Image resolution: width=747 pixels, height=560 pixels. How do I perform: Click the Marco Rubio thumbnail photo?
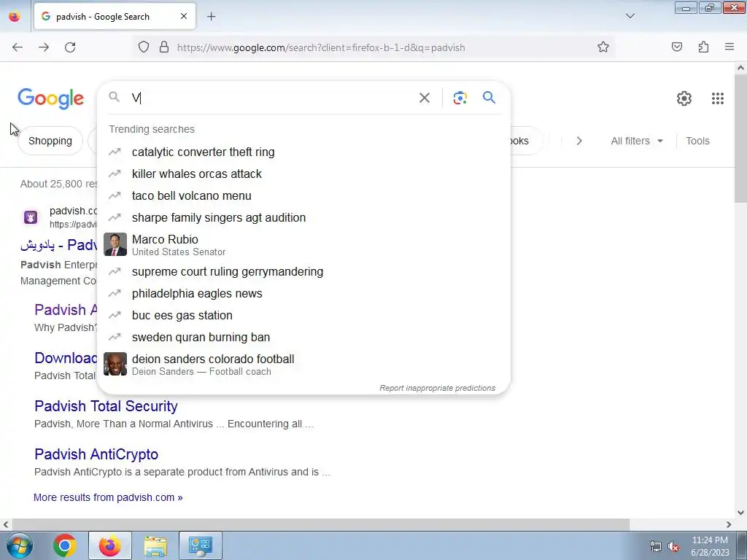coord(115,245)
